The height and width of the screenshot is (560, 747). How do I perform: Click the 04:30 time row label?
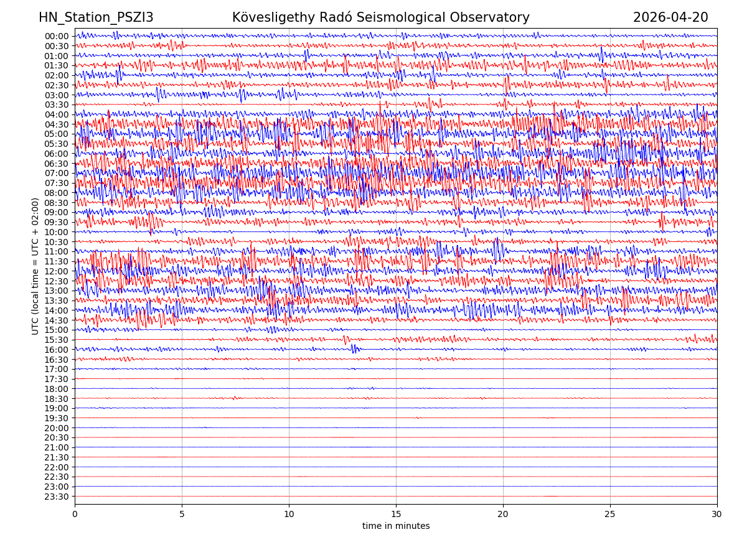pyautogui.click(x=56, y=124)
